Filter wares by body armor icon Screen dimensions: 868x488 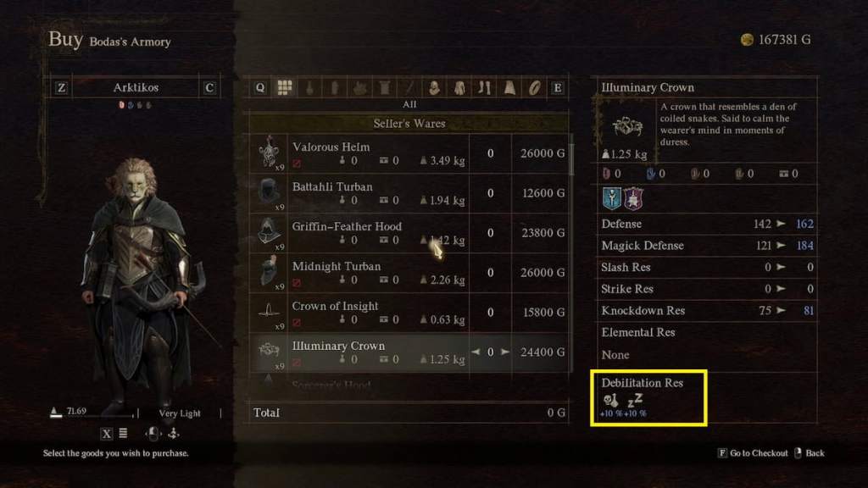click(x=459, y=87)
